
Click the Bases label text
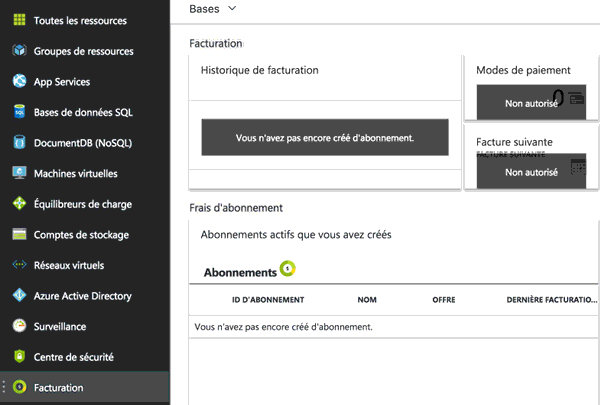(204, 8)
